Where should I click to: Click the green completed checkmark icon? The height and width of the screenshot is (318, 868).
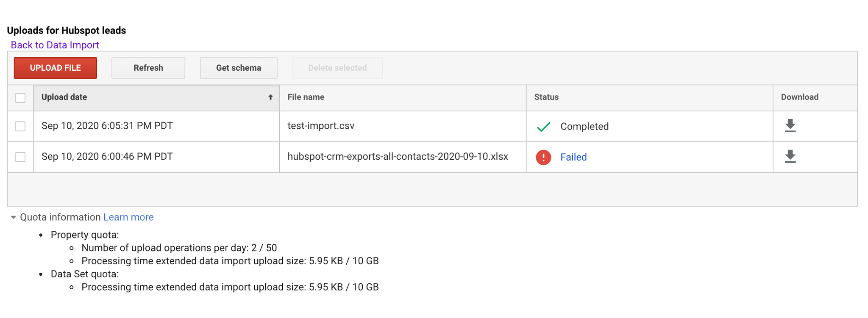543,127
